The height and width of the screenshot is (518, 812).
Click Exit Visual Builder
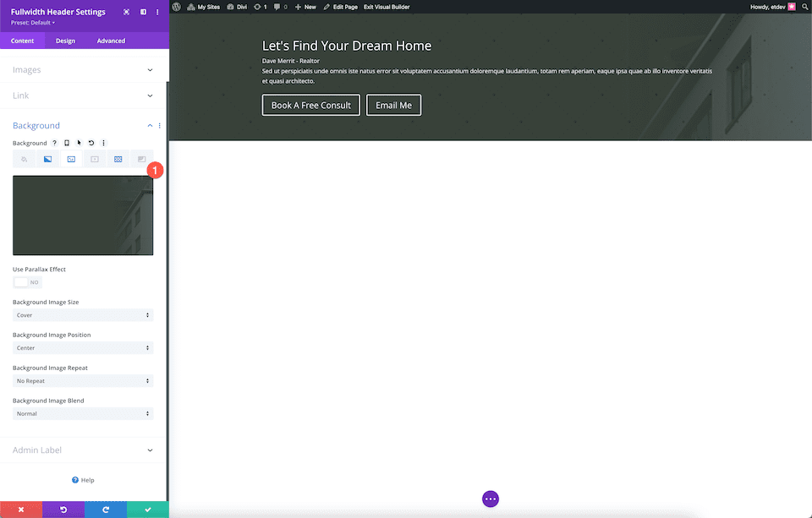(x=387, y=7)
